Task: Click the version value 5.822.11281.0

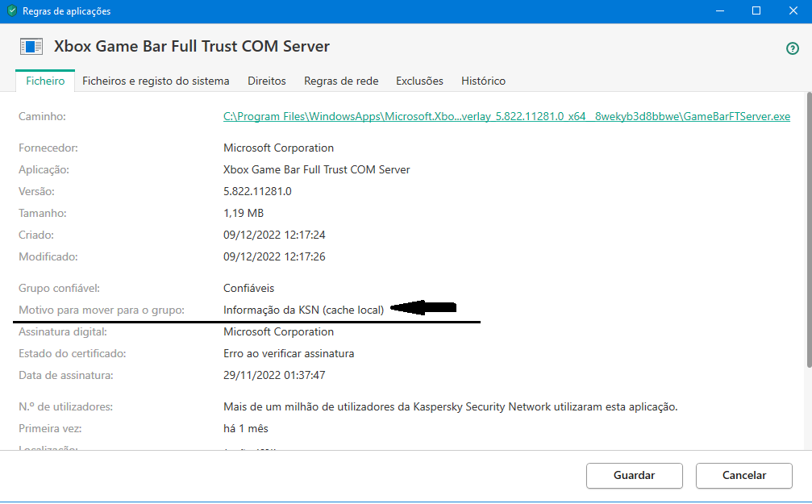Action: [x=257, y=192]
